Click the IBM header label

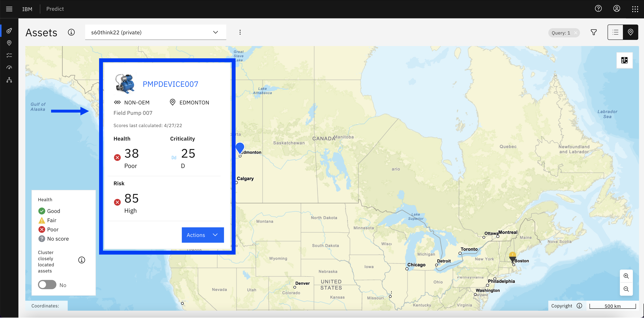point(27,9)
